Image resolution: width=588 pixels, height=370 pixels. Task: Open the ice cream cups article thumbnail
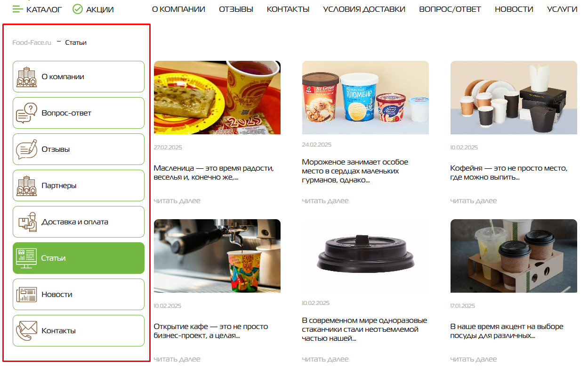click(365, 98)
